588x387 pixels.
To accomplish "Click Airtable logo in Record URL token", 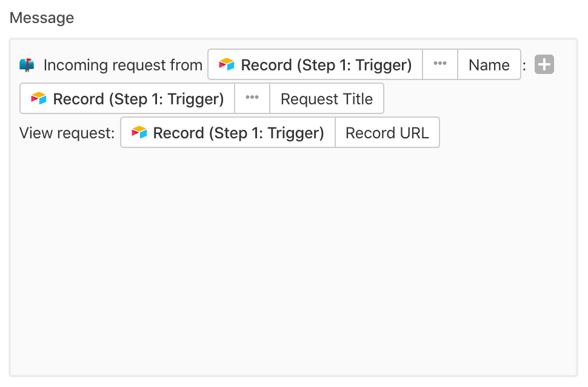I will [139, 132].
